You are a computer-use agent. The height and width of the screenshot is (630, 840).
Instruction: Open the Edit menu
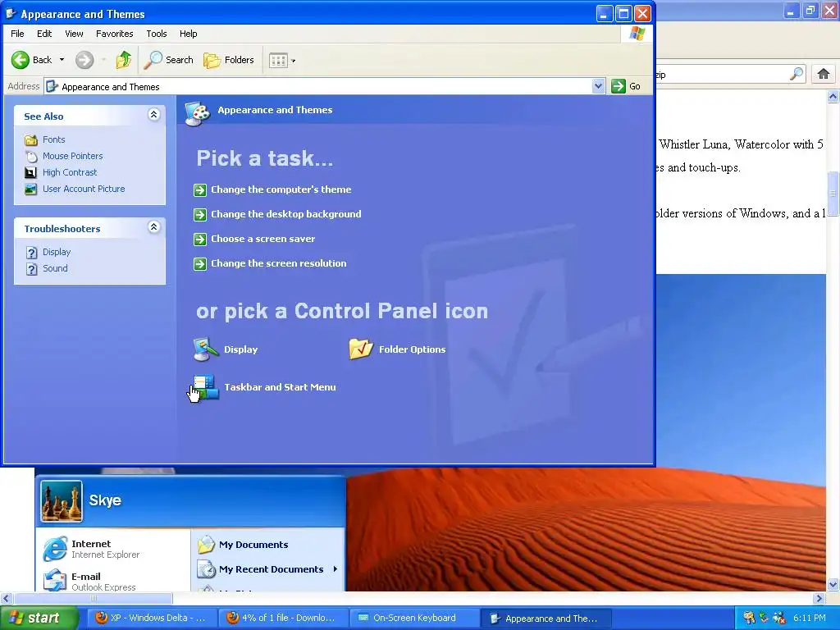[x=44, y=34]
